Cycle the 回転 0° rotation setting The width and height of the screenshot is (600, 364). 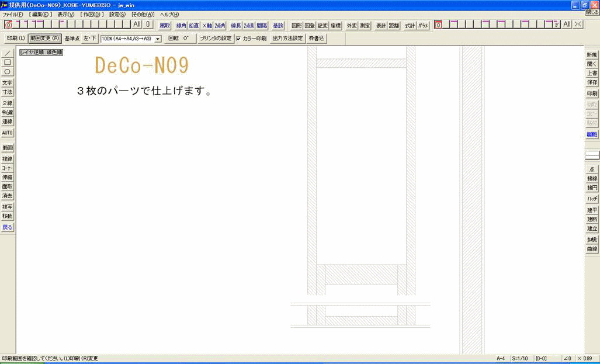point(178,39)
